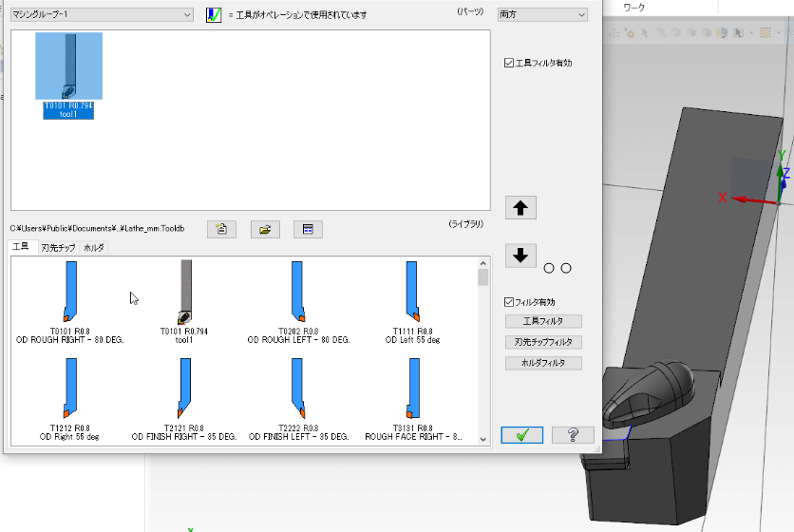
Task: Open 刃先チップフィルタ settings
Action: 543,342
